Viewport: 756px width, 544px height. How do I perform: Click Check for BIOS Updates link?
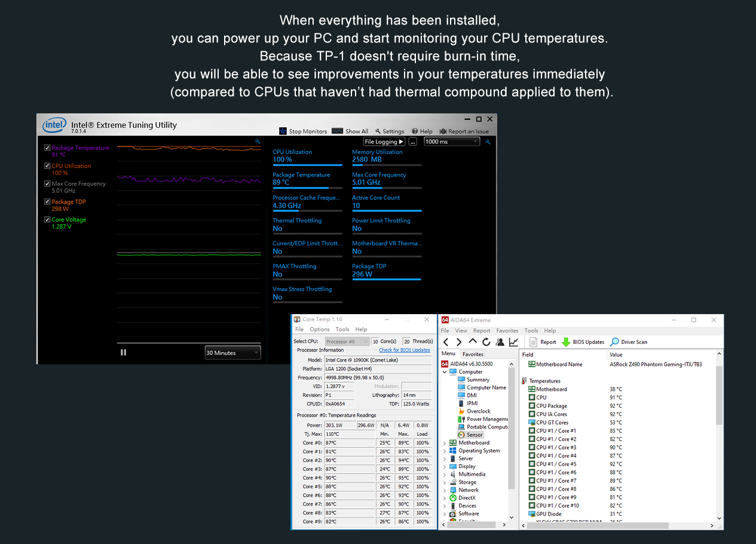pos(405,350)
